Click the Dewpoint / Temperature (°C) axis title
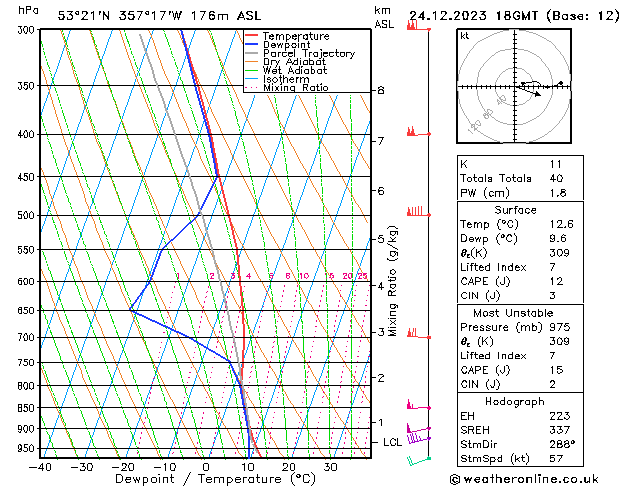Screen dimensions: 629x486 215,479
